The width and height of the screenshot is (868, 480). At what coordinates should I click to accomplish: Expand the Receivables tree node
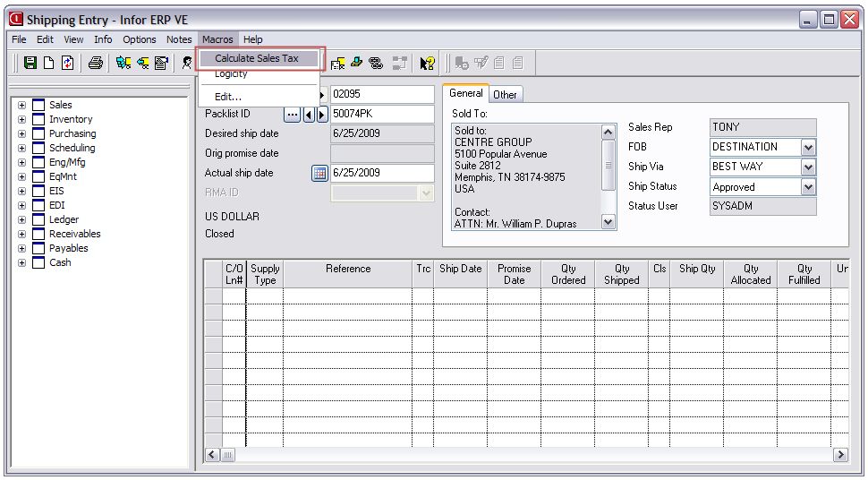pos(21,234)
